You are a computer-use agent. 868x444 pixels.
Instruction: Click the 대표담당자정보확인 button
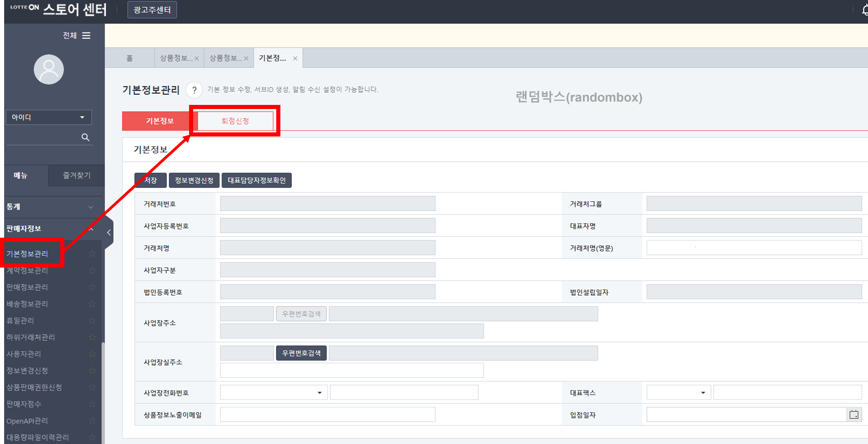tap(256, 180)
